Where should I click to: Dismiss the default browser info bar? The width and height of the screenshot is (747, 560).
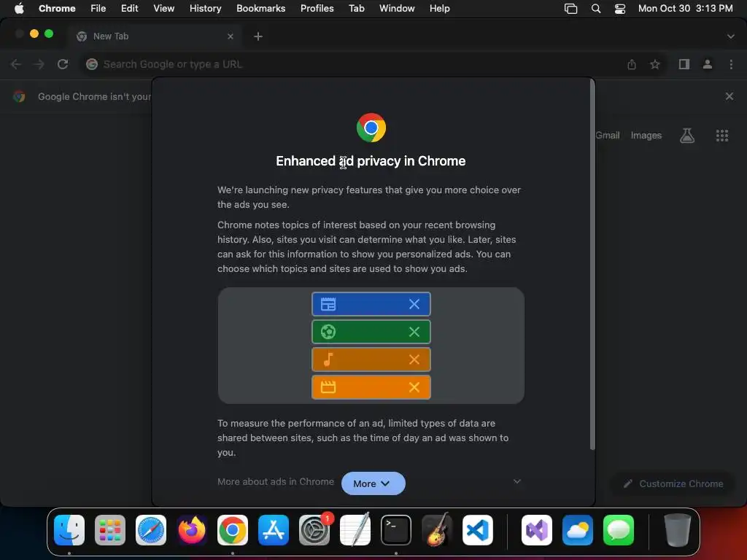point(729,97)
